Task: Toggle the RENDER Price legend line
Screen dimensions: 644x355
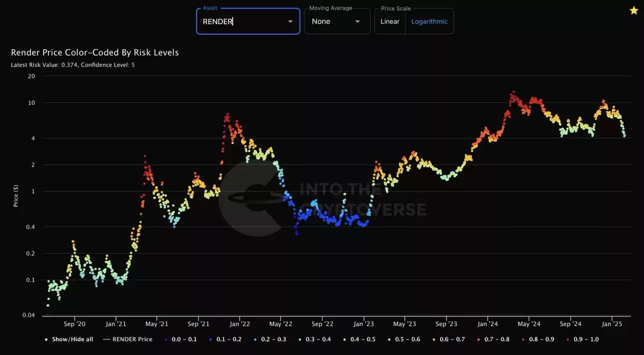Action: pos(127,339)
